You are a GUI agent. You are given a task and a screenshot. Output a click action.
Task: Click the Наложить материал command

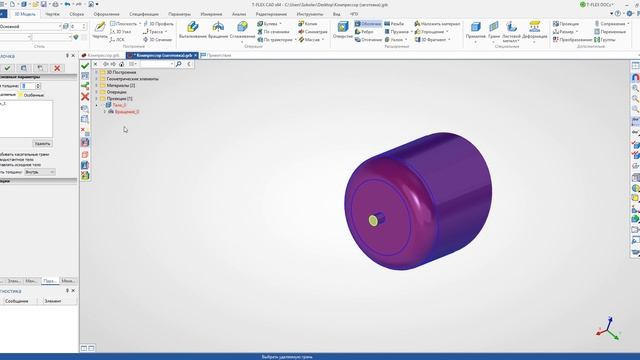tap(437, 24)
